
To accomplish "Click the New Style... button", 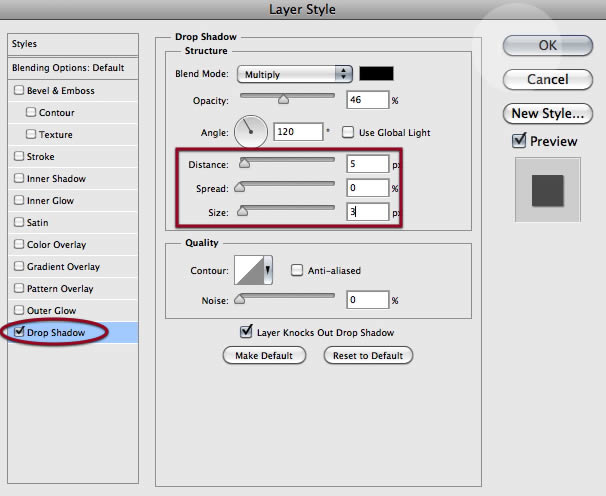I will [548, 113].
